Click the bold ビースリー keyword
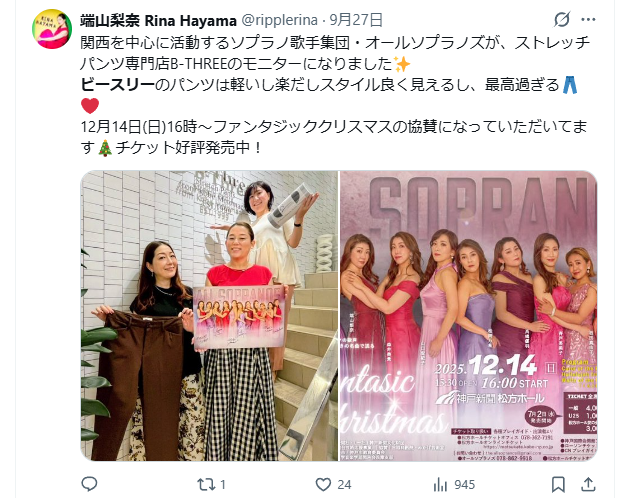Screen dimensions: 623x498 tap(117, 85)
